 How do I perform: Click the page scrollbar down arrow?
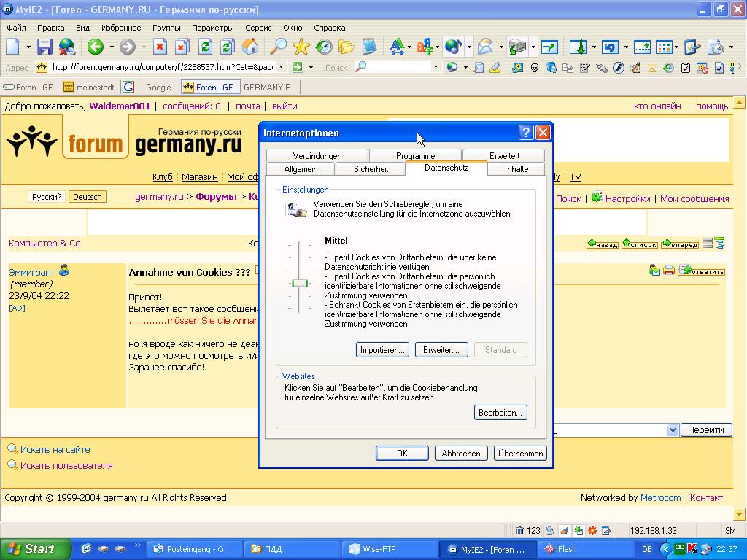[740, 514]
